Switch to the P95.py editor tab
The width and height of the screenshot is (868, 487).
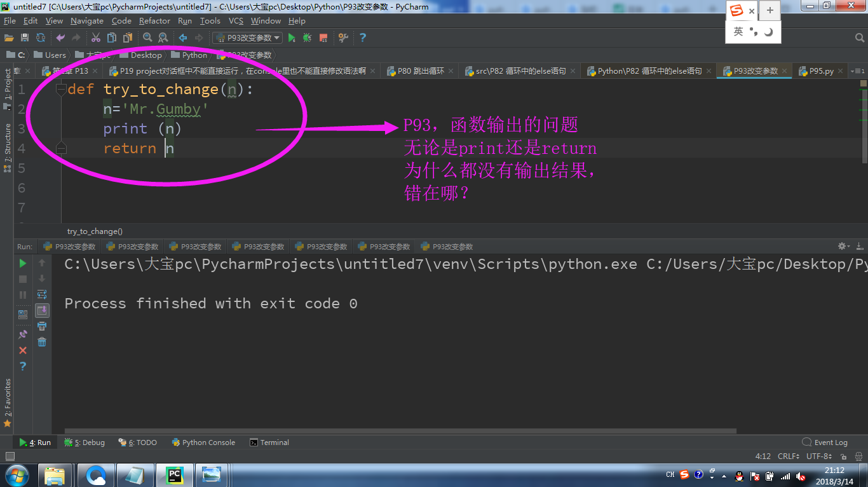(821, 71)
